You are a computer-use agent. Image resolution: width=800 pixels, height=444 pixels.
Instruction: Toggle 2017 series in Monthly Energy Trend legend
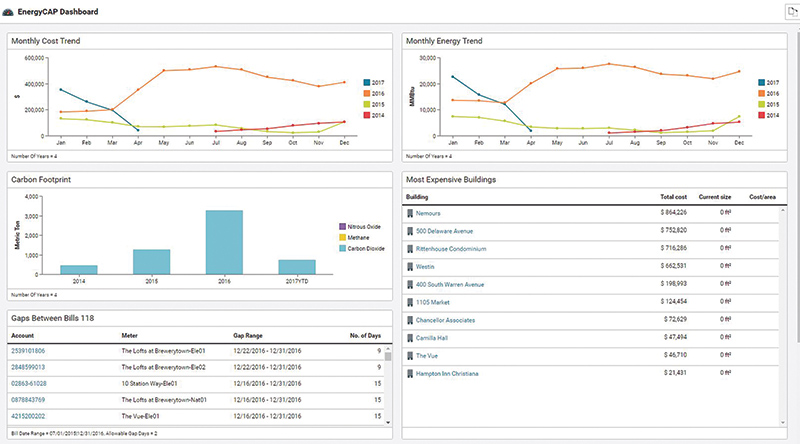[x=769, y=83]
